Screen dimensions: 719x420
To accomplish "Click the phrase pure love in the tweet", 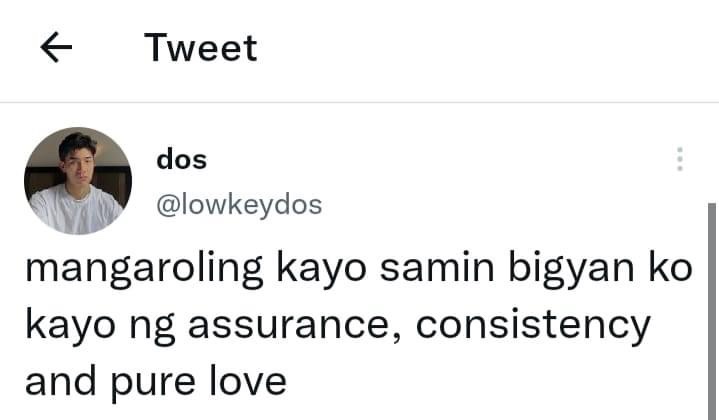I will (x=199, y=383).
